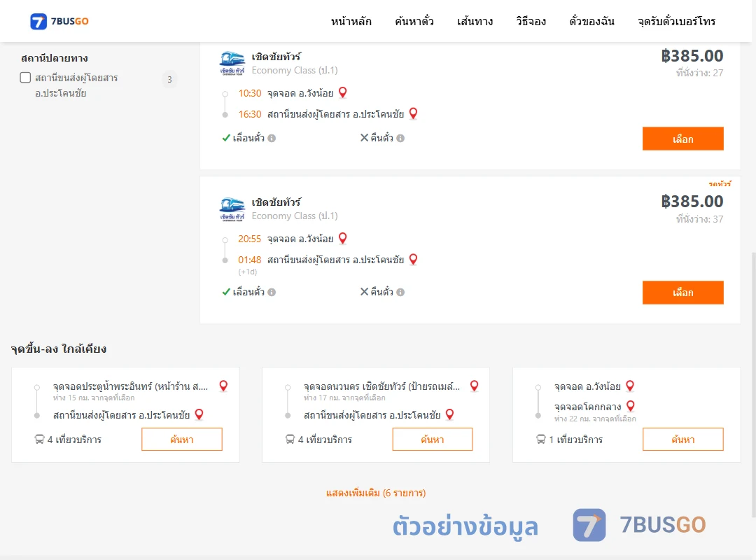Open destination map pin in ประตูน้ำพระอินทร์ card

[199, 414]
